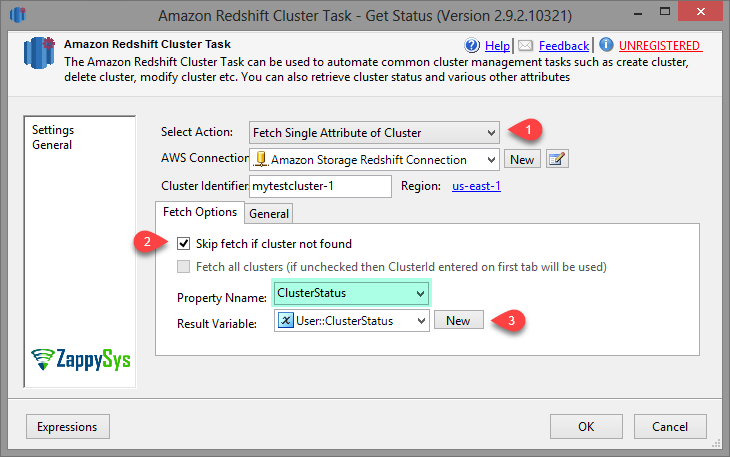The height and width of the screenshot is (457, 730).
Task: Maximize the dialog window
Action: click(x=665, y=12)
